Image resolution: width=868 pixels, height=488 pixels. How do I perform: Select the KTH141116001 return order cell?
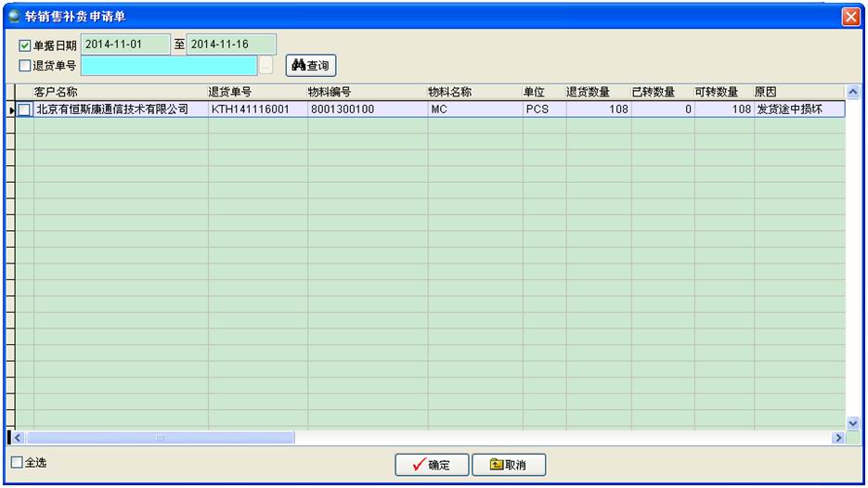tap(257, 109)
